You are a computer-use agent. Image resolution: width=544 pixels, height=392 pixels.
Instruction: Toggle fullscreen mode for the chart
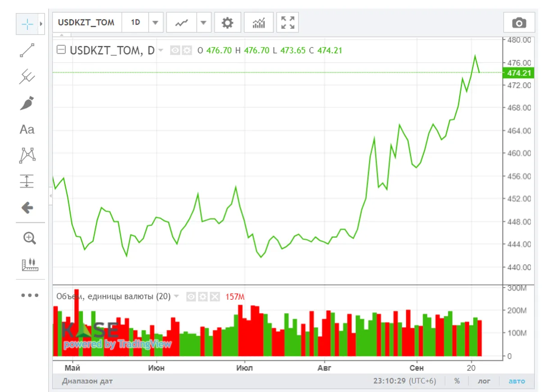click(x=287, y=23)
